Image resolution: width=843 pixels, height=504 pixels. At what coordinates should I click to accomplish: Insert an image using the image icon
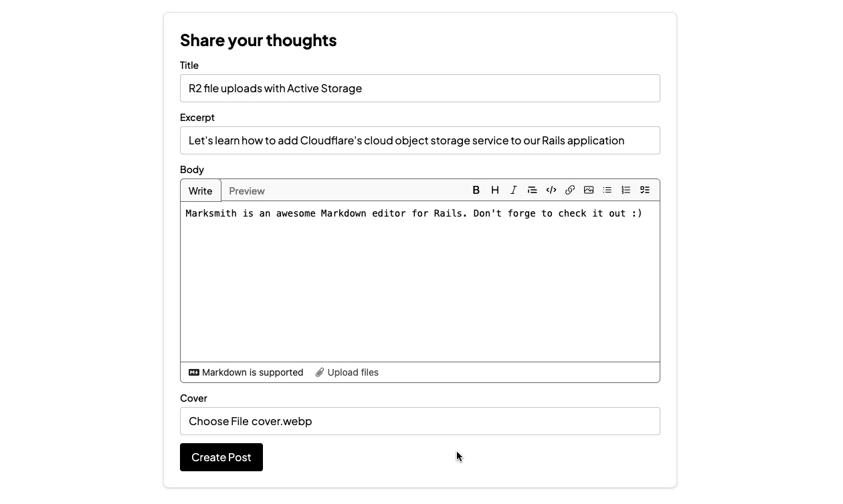click(x=589, y=191)
